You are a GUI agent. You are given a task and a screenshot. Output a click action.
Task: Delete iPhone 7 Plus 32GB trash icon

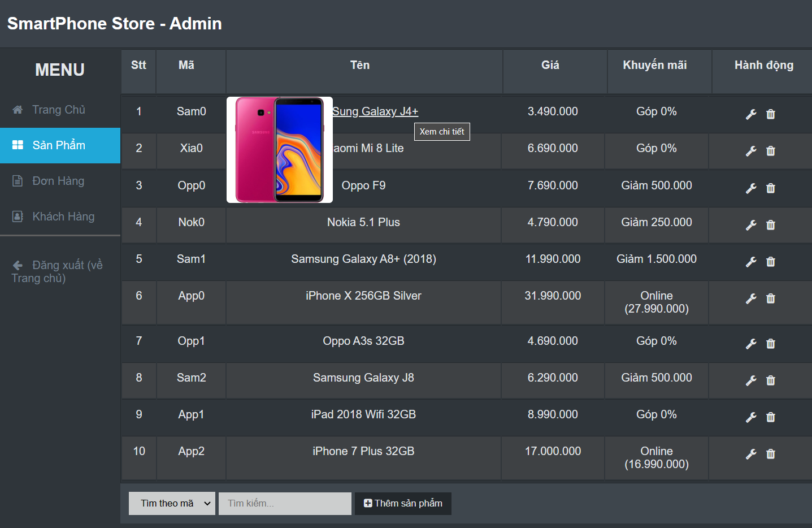[771, 454]
